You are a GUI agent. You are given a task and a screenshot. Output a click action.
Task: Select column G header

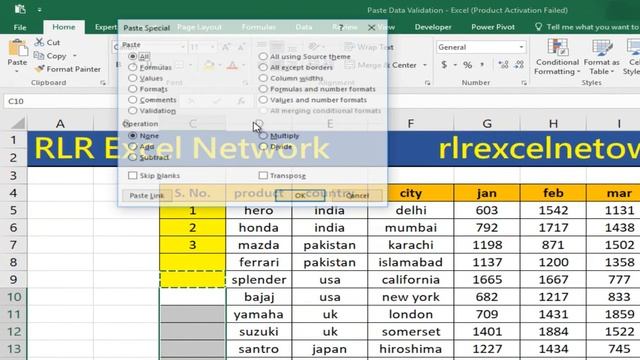click(487, 123)
